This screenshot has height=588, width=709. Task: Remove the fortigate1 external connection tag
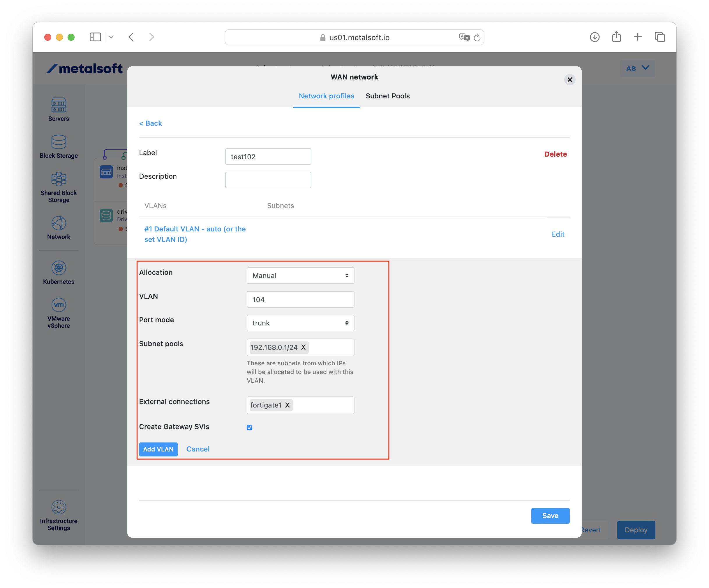pyautogui.click(x=287, y=405)
